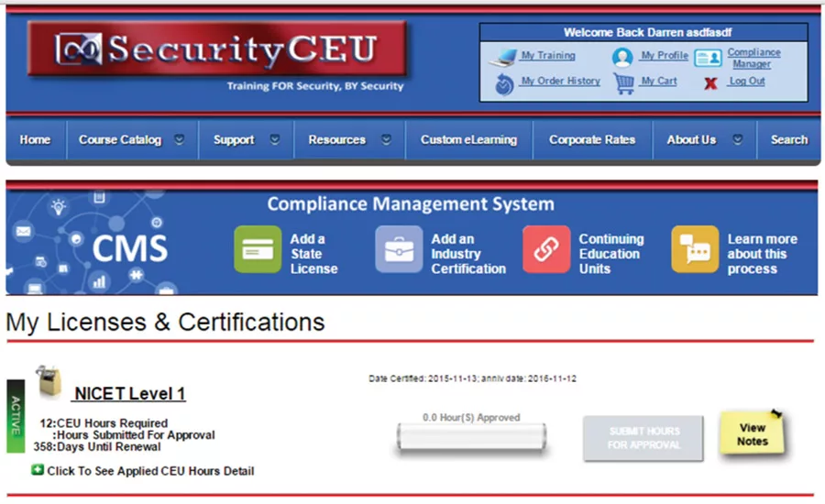The image size is (825, 504).
Task: Open the About Us menu
Action: pyautogui.click(x=691, y=139)
